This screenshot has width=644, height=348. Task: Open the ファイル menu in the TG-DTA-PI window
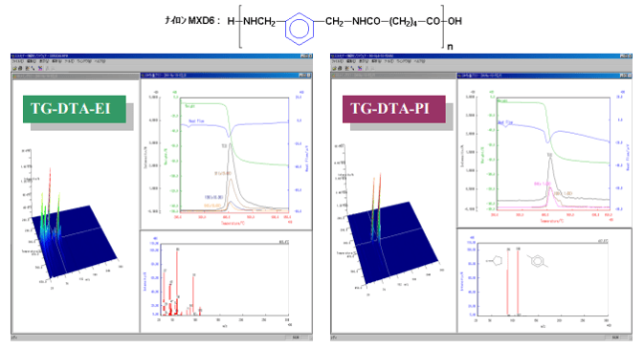click(338, 61)
